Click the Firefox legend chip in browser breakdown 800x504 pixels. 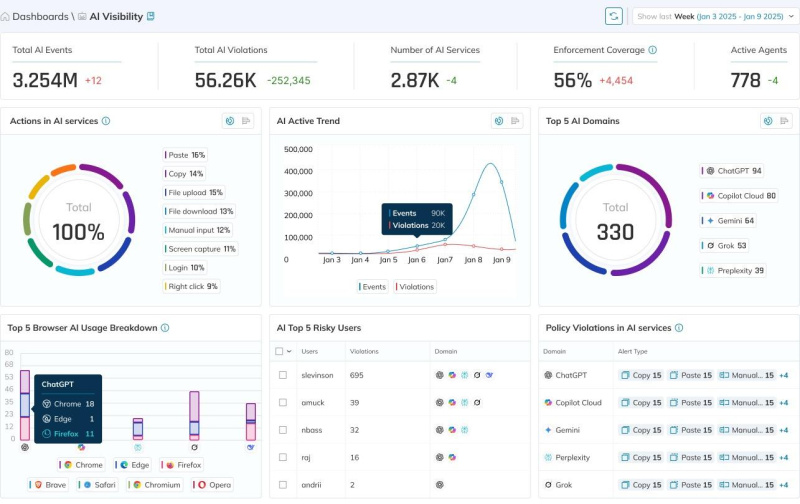tap(183, 465)
